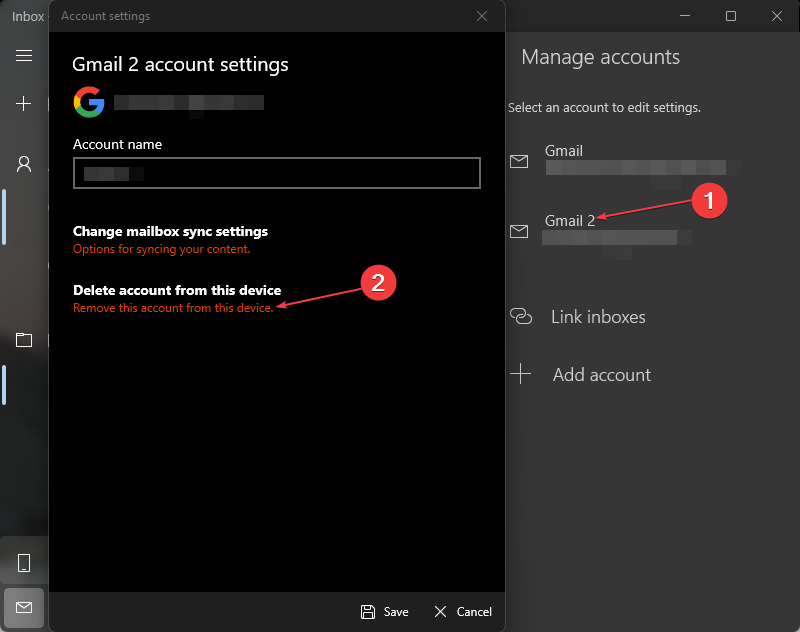The image size is (800, 632).
Task: Click Delete account from this device
Action: pyautogui.click(x=177, y=291)
